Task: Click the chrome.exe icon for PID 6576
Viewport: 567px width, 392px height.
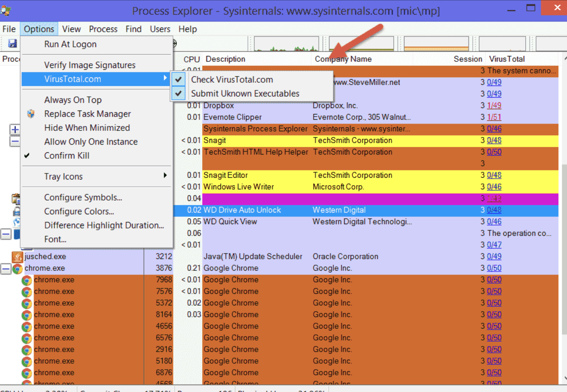Action: point(27,338)
